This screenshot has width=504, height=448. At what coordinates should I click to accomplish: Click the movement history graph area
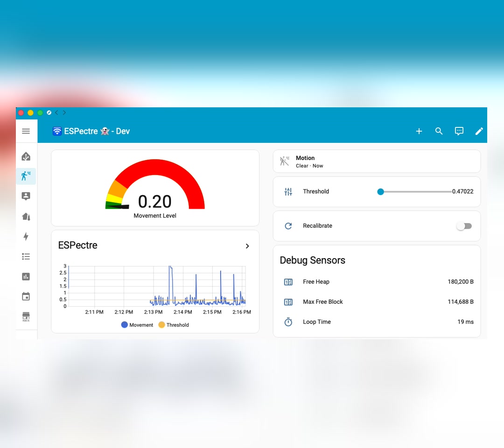tap(157, 286)
